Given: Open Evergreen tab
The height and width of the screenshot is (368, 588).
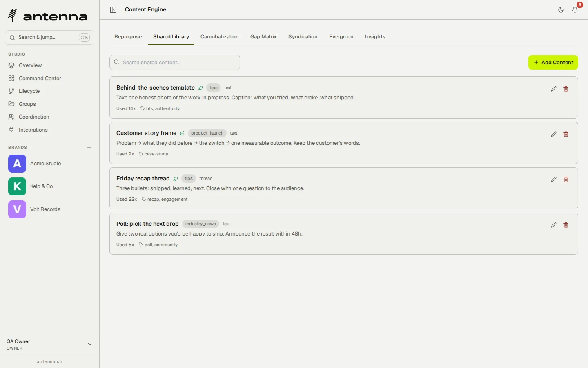Looking at the screenshot, I should tap(341, 37).
